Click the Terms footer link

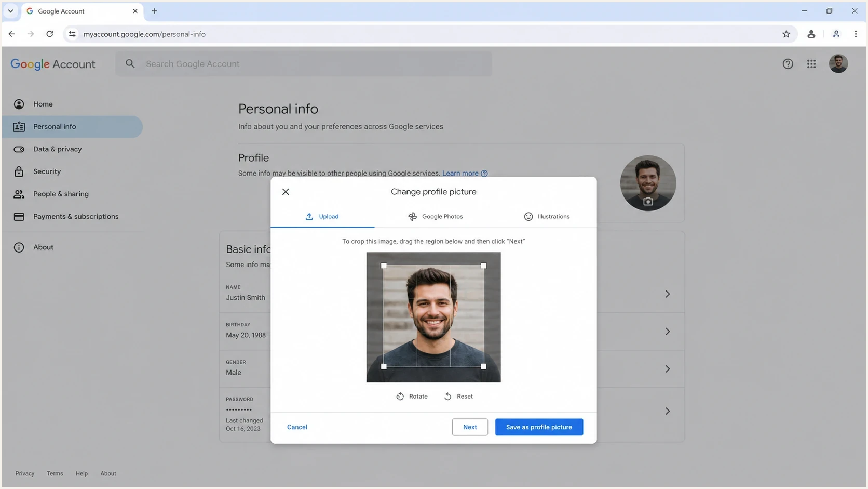[x=55, y=474]
